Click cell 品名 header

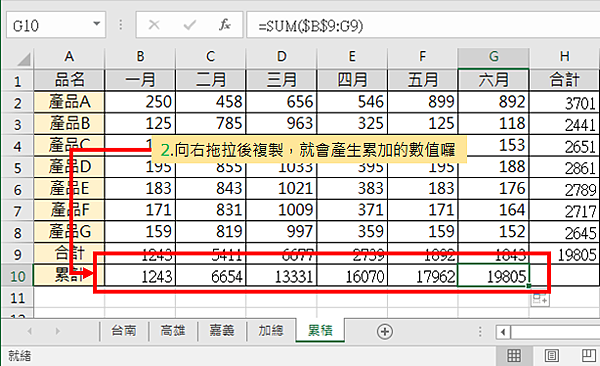[x=69, y=80]
